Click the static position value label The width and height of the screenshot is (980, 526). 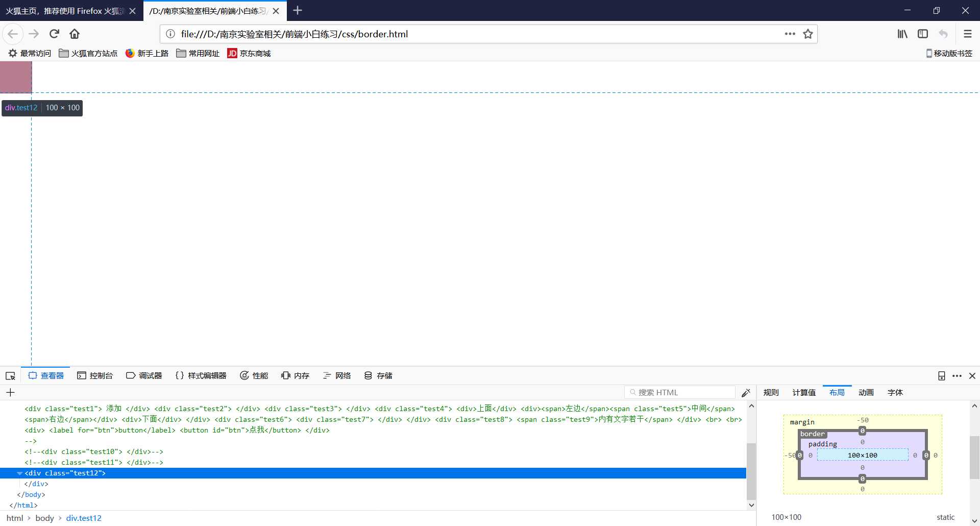click(x=945, y=517)
